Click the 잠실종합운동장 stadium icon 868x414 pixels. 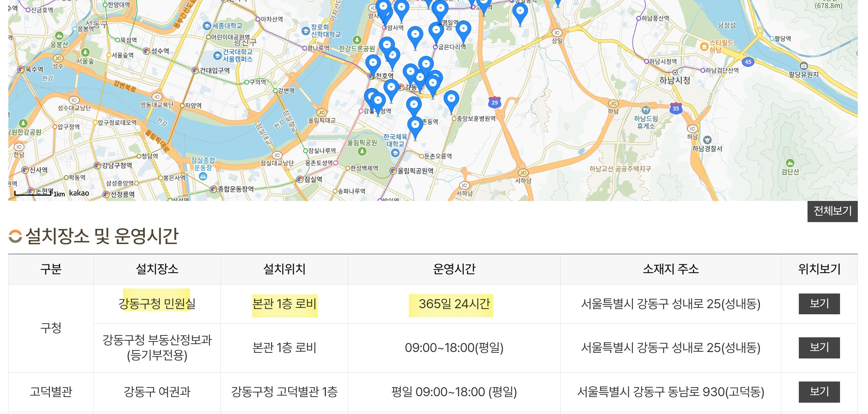point(203,176)
